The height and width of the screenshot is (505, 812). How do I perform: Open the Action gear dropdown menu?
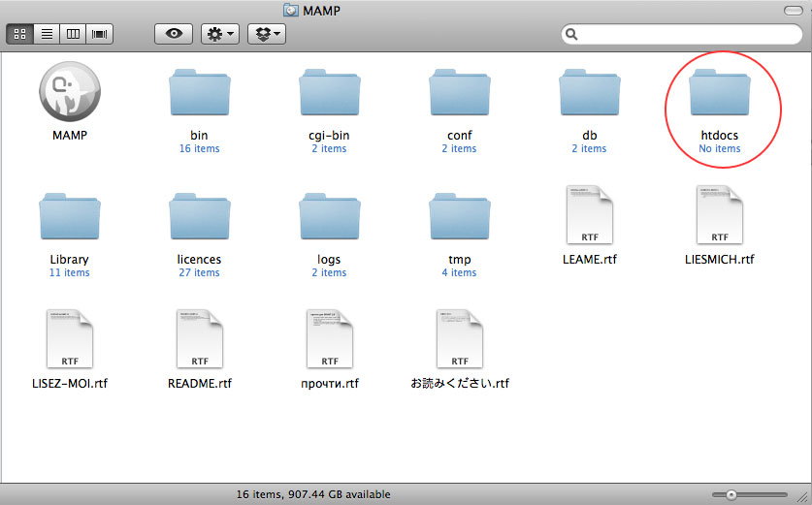(x=219, y=34)
